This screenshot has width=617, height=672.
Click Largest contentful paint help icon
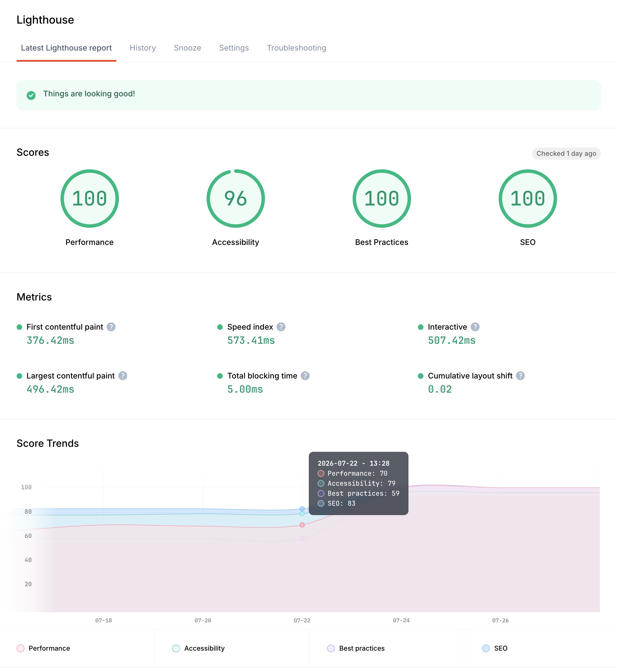point(123,376)
